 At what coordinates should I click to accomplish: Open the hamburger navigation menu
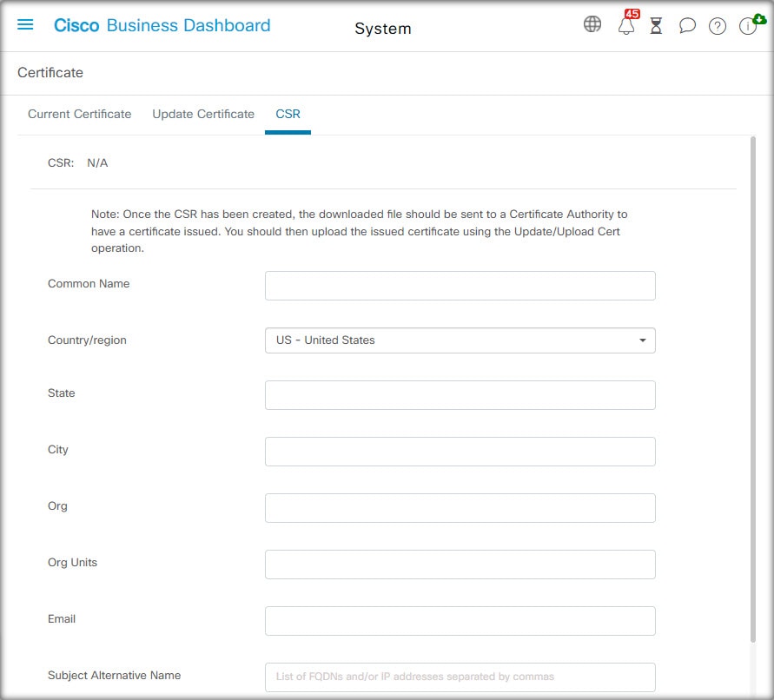coord(25,24)
